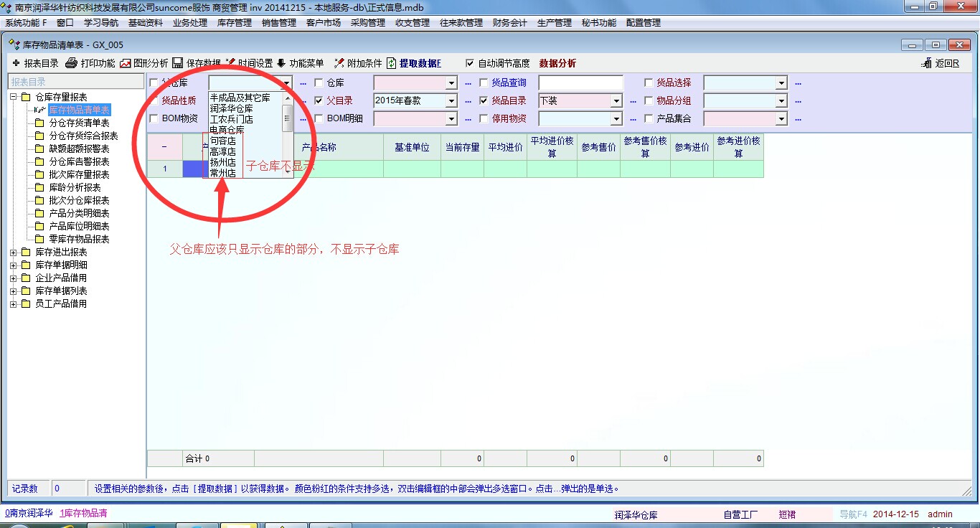Enable the 仓库 checkbox
Screen dimensions: 980x528
pyautogui.click(x=319, y=82)
